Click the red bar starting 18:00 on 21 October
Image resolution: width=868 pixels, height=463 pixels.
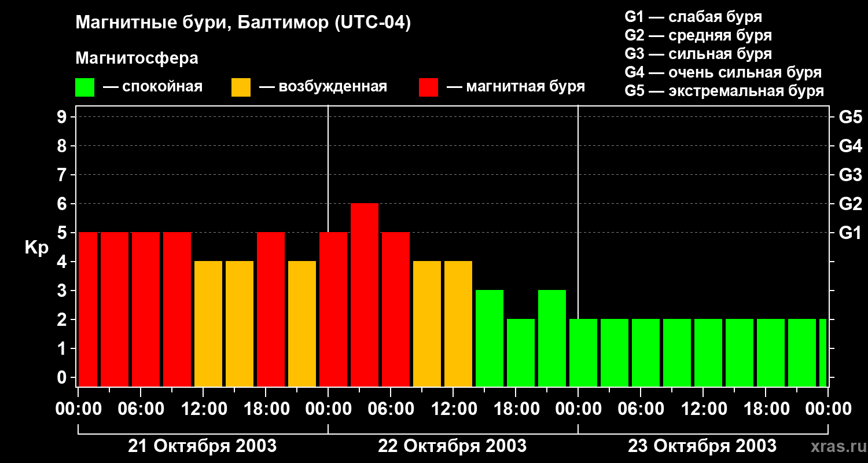tap(271, 310)
